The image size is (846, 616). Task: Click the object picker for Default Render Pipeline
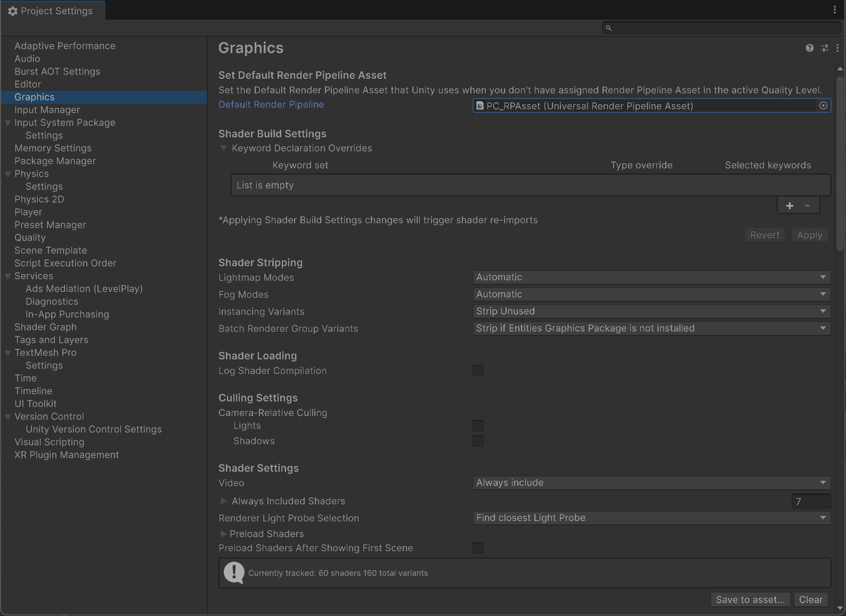(x=823, y=105)
